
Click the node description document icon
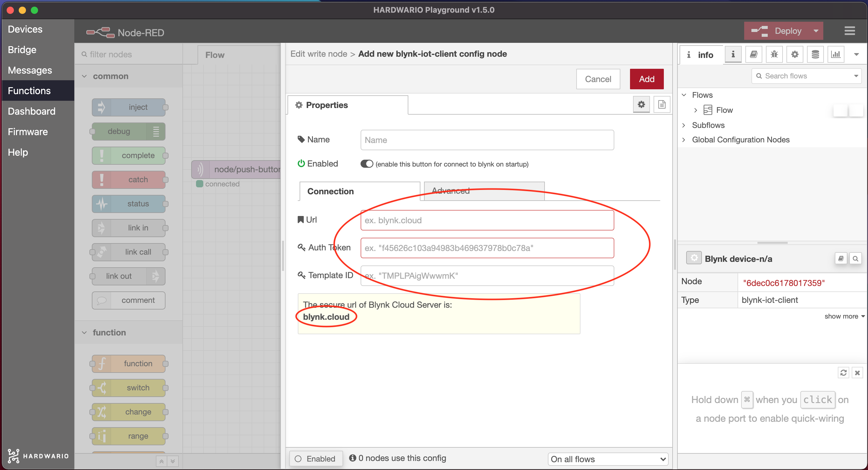[661, 105]
